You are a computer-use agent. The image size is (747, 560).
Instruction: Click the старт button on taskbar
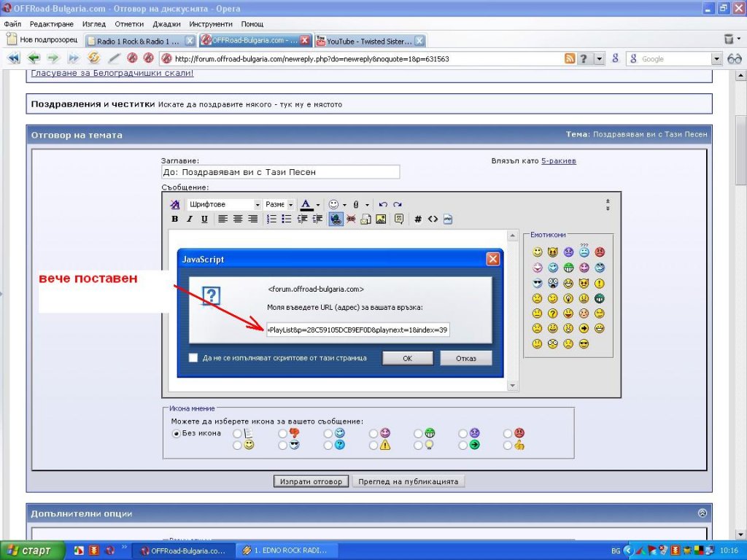(x=32, y=551)
